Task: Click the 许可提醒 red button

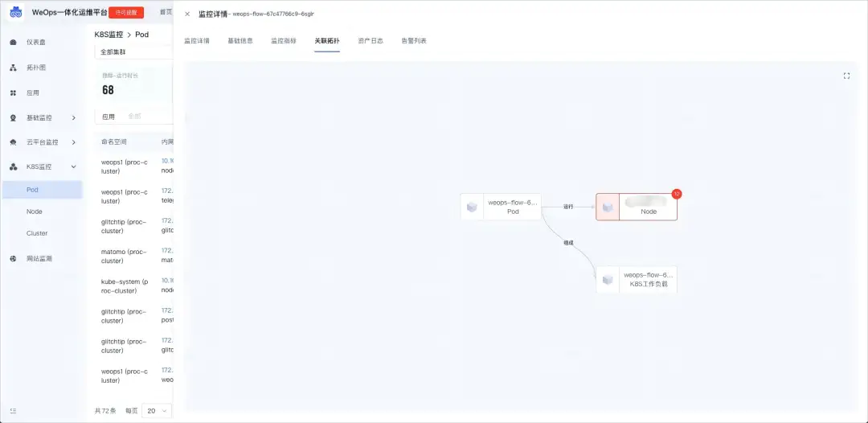Action: [x=126, y=13]
